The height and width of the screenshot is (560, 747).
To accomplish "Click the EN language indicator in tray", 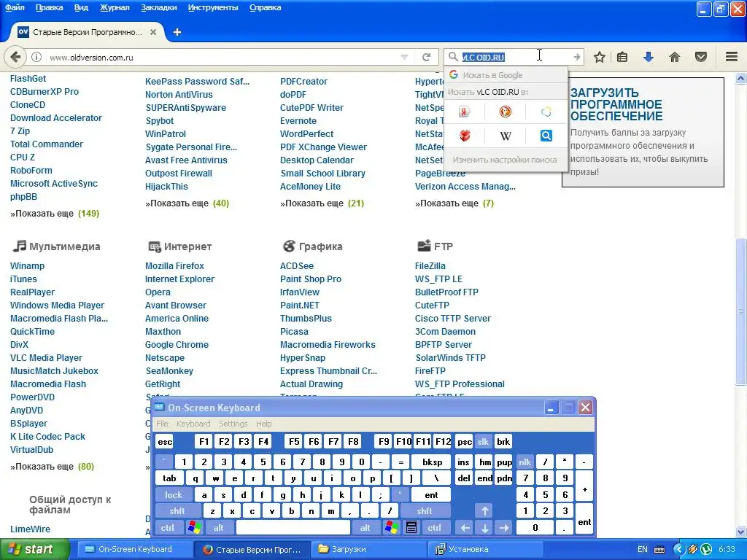I will tap(643, 549).
